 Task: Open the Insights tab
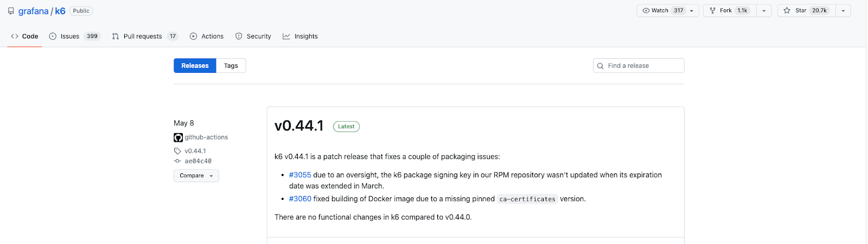coord(300,36)
